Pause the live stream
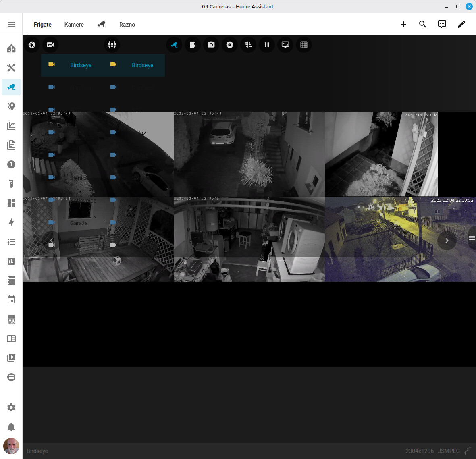Image resolution: width=476 pixels, height=459 pixels. (x=267, y=45)
